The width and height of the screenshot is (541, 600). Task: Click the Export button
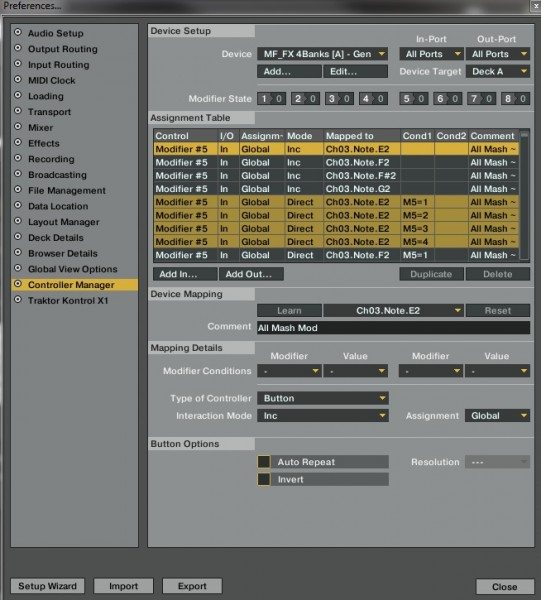pyautogui.click(x=192, y=586)
